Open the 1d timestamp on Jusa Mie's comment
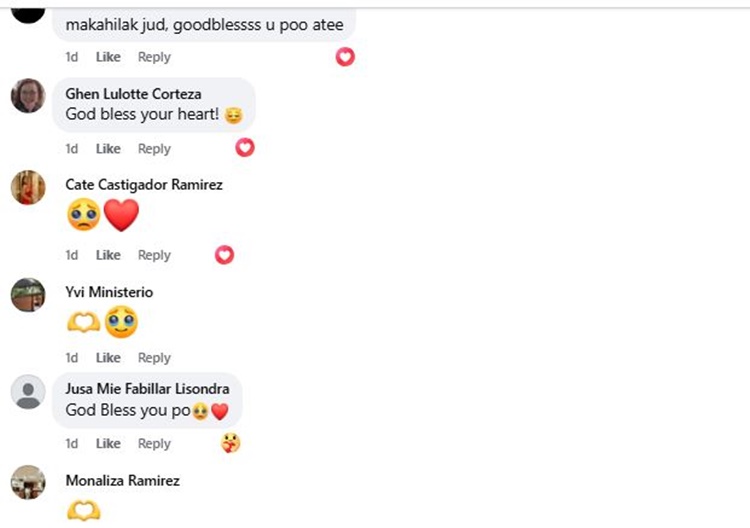 coord(72,443)
